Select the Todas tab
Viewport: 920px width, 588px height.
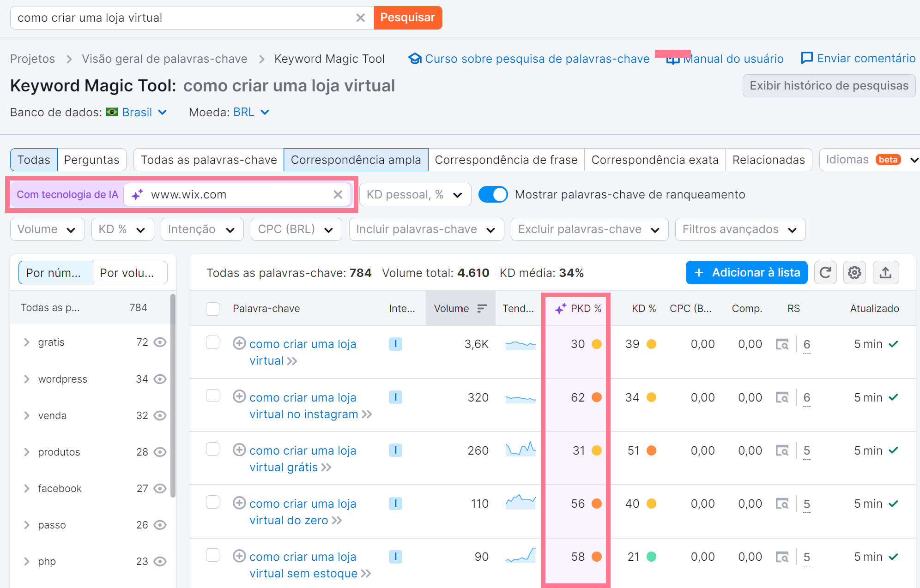pos(34,160)
